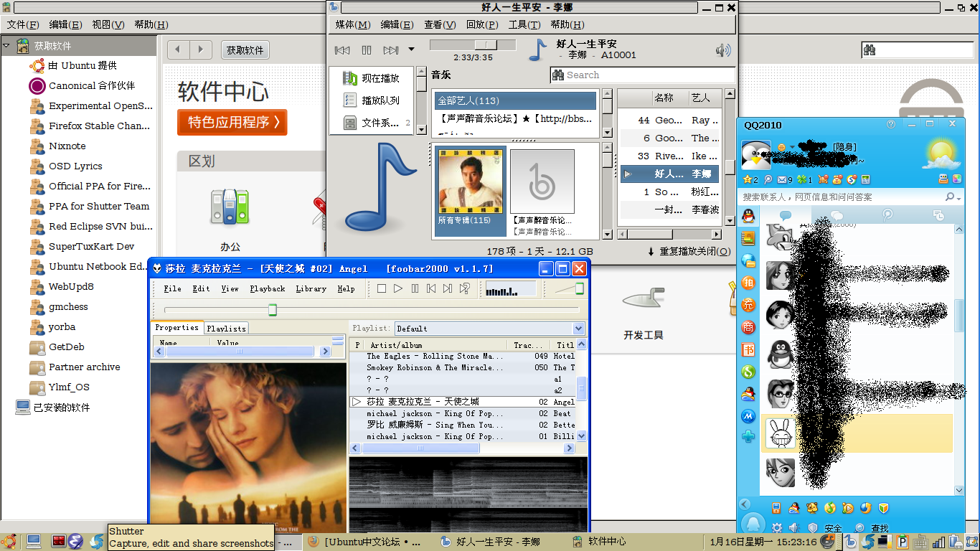Expand QQ panel left arrow collapse button

745,504
